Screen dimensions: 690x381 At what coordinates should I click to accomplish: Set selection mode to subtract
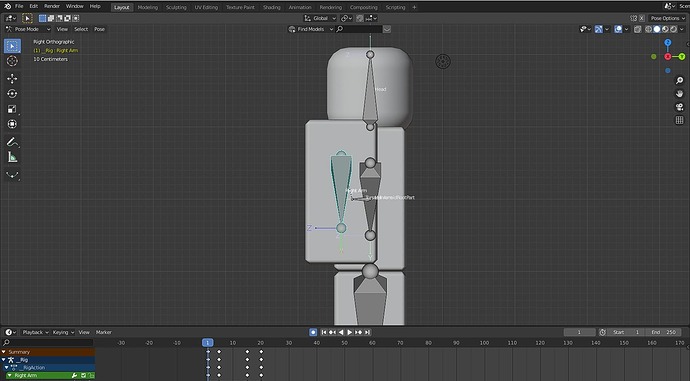click(59, 18)
